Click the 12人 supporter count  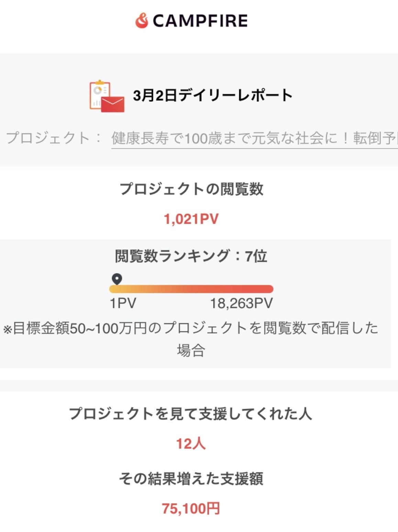tap(191, 444)
